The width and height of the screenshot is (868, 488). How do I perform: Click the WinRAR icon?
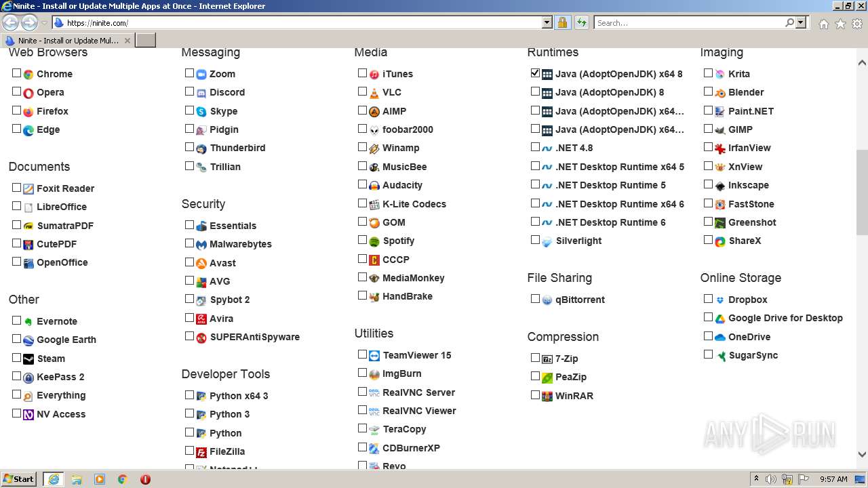[547, 396]
